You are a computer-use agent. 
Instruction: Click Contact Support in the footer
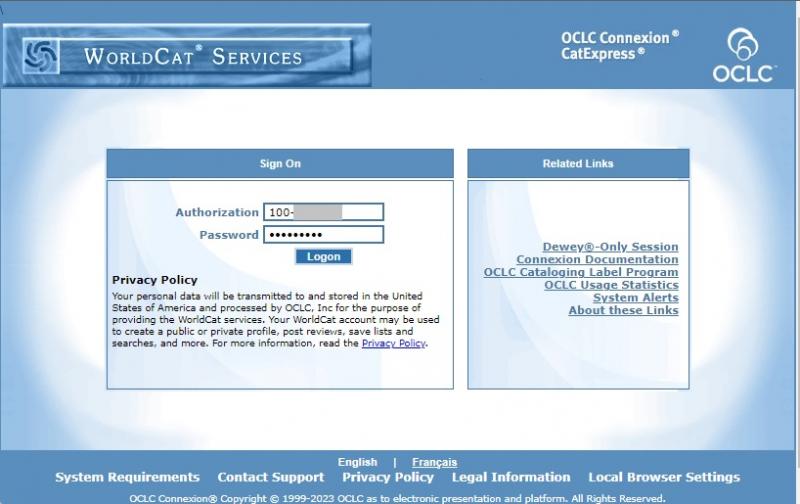click(271, 478)
